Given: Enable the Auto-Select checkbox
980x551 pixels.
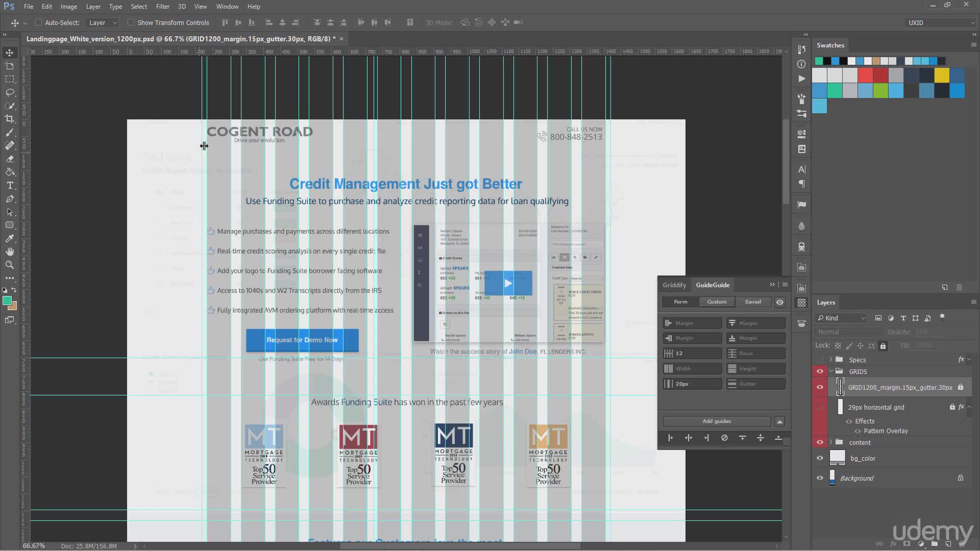Looking at the screenshot, I should (39, 22).
